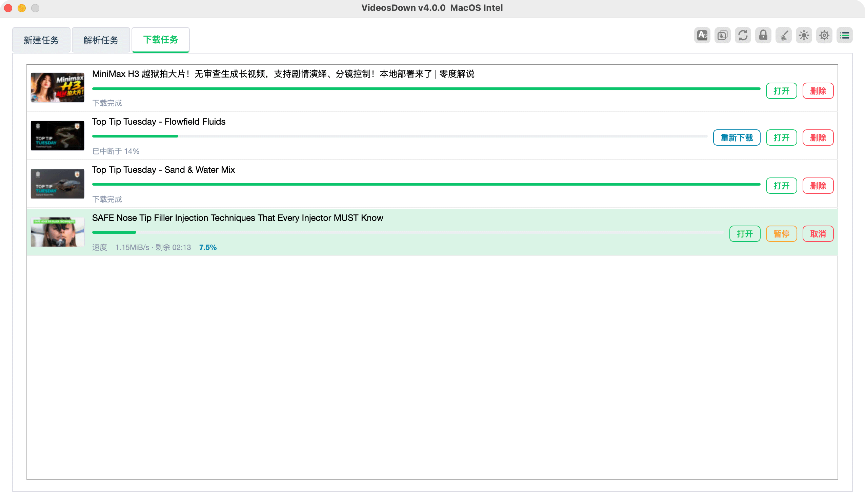Click the '已中断于 14%' status text
This screenshot has height=504, width=865.
(116, 151)
